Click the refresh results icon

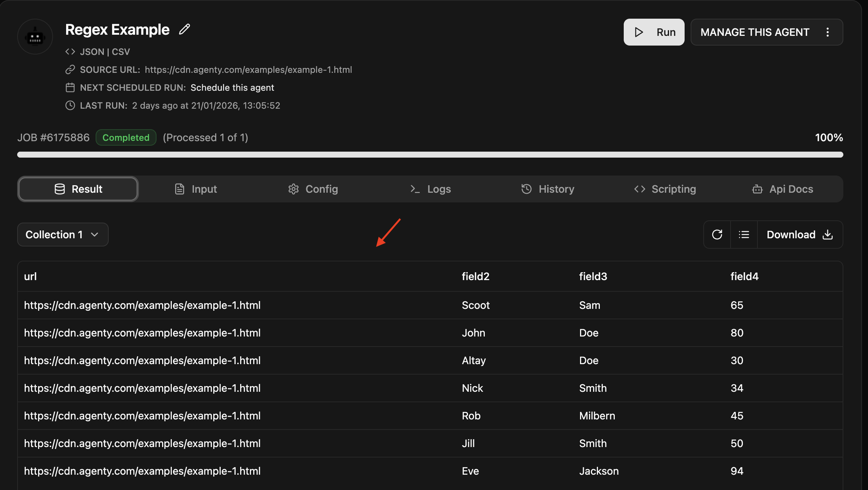click(717, 235)
